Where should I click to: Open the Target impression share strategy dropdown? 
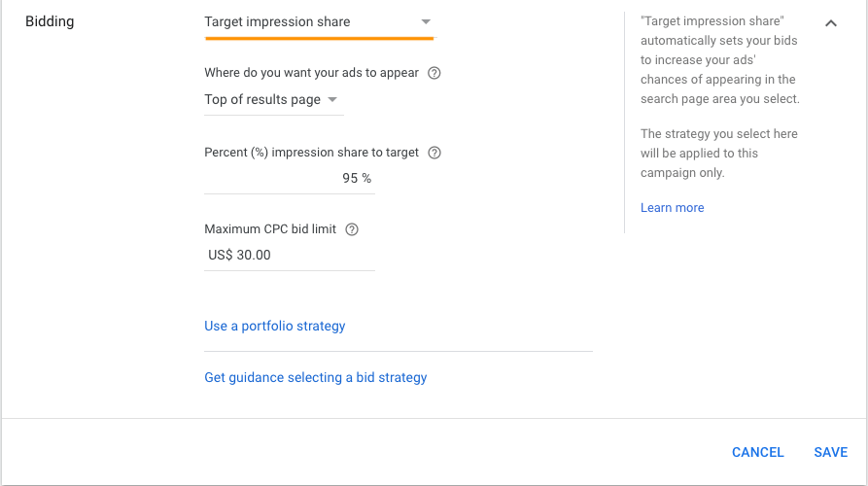[320, 22]
